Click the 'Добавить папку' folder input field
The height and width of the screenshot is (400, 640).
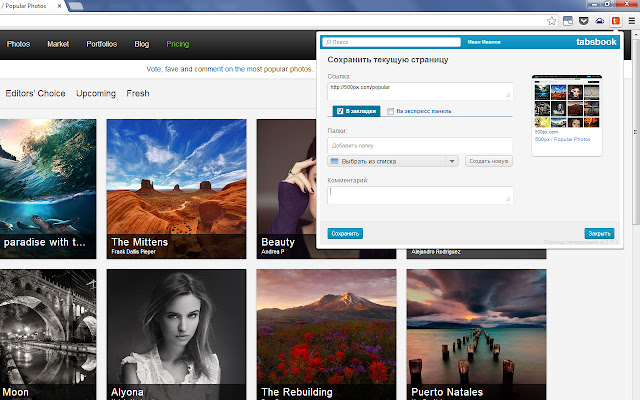pos(420,145)
